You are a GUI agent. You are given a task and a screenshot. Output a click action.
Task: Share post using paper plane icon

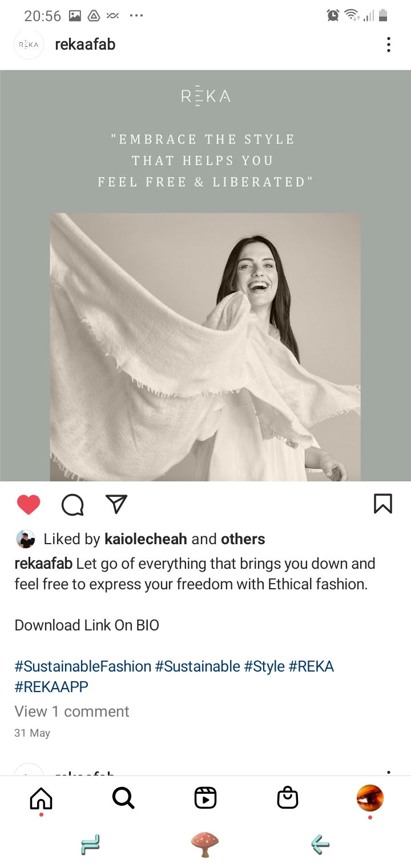point(116,504)
